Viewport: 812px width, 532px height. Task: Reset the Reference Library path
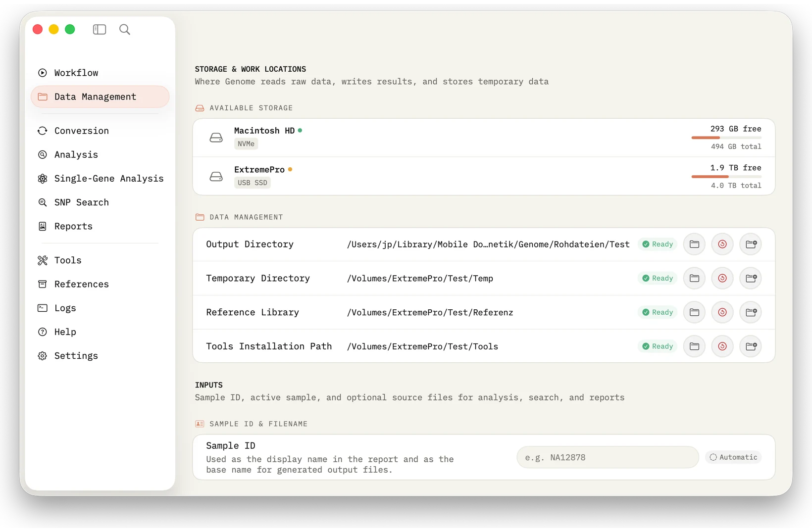tap(722, 312)
